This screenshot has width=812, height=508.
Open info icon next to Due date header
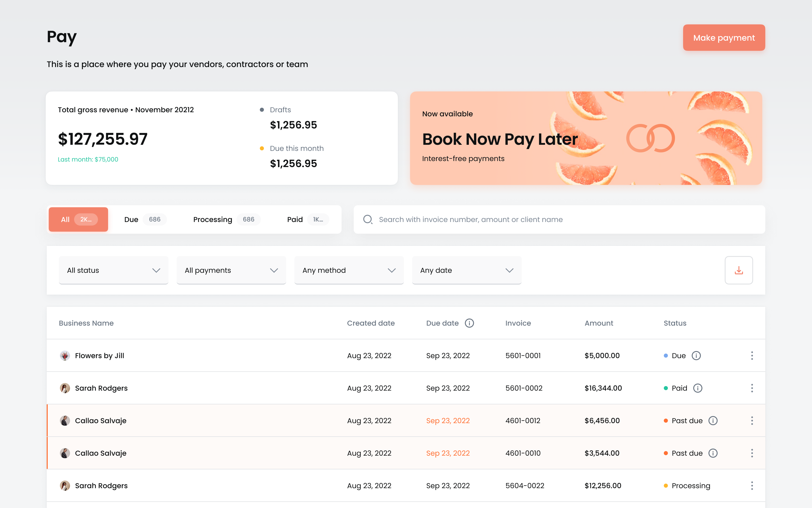pyautogui.click(x=469, y=323)
